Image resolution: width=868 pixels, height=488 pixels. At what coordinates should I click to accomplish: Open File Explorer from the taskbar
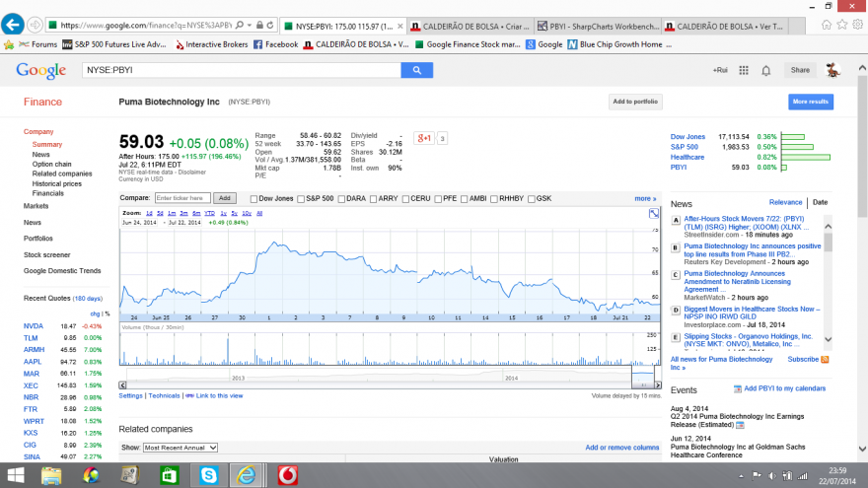(x=51, y=475)
